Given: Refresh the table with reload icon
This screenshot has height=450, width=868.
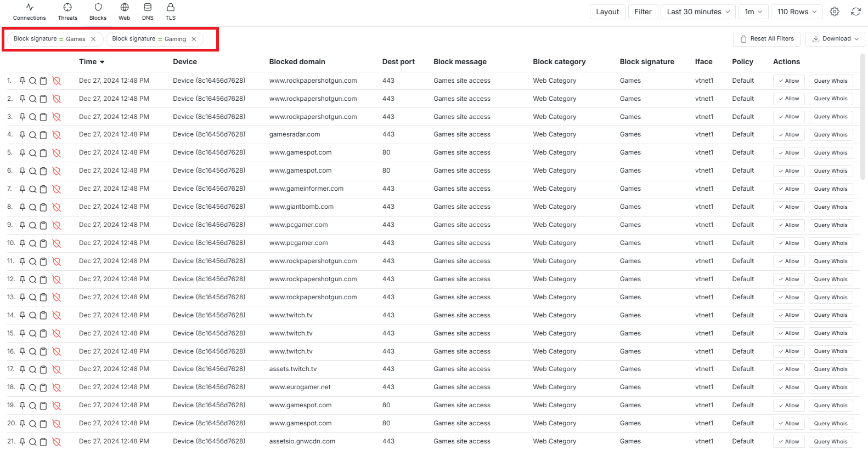Looking at the screenshot, I should (x=856, y=12).
